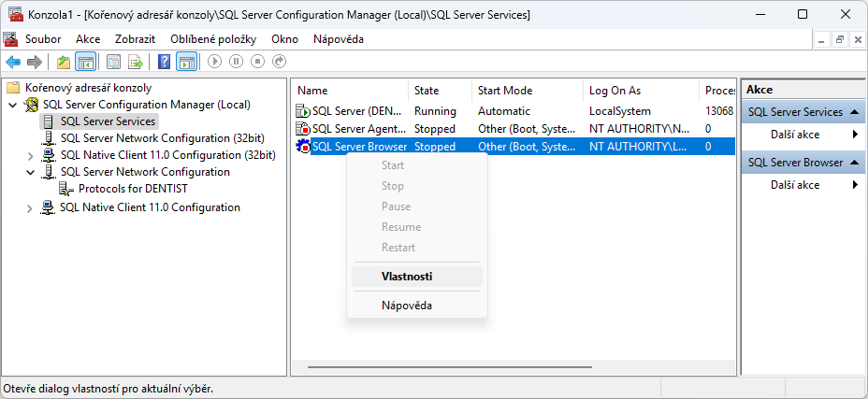Click the Properties toolbar icon
This screenshot has height=399, width=868.
tap(114, 62)
